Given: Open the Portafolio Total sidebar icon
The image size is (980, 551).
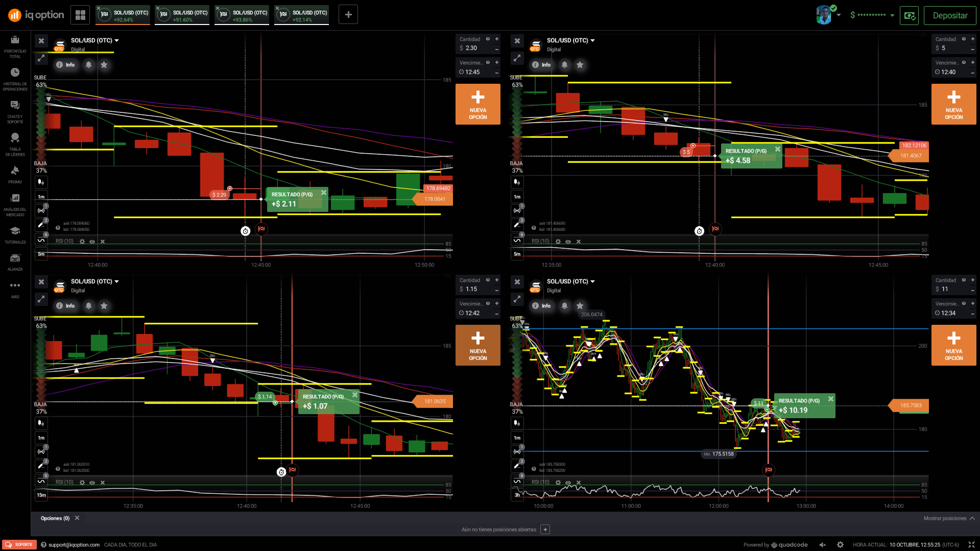Looking at the screenshot, I should (x=15, y=44).
